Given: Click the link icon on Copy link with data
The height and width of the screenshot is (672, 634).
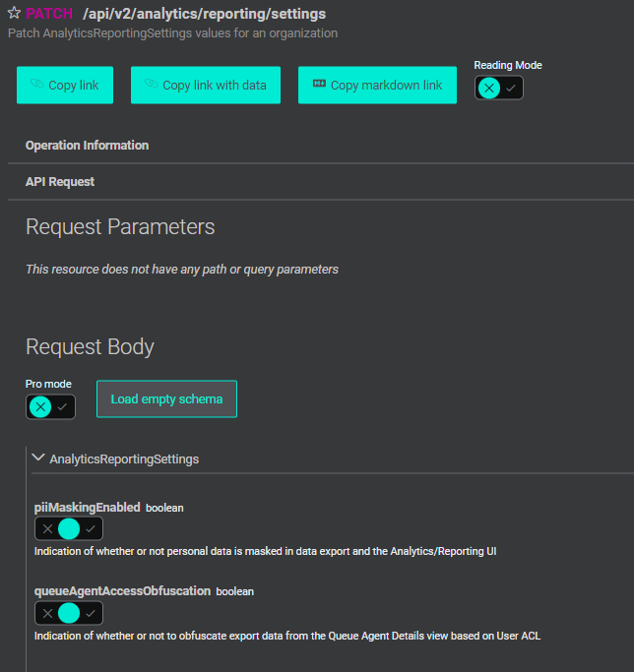Looking at the screenshot, I should coord(152,85).
